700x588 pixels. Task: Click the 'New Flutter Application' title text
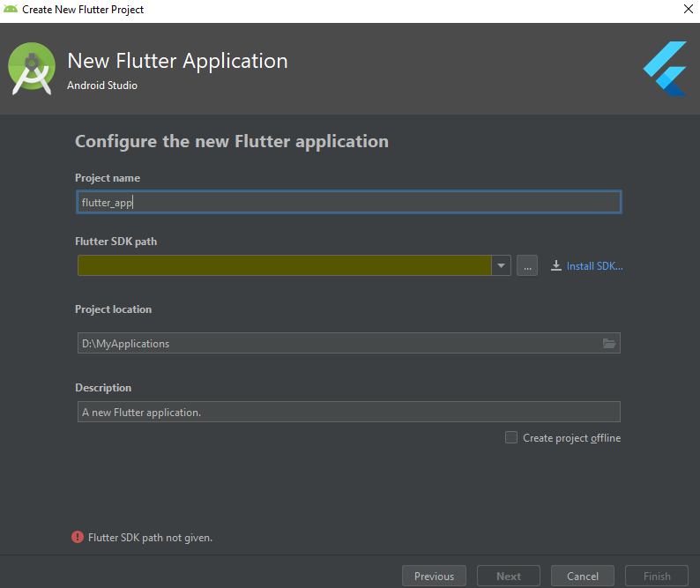(x=178, y=61)
